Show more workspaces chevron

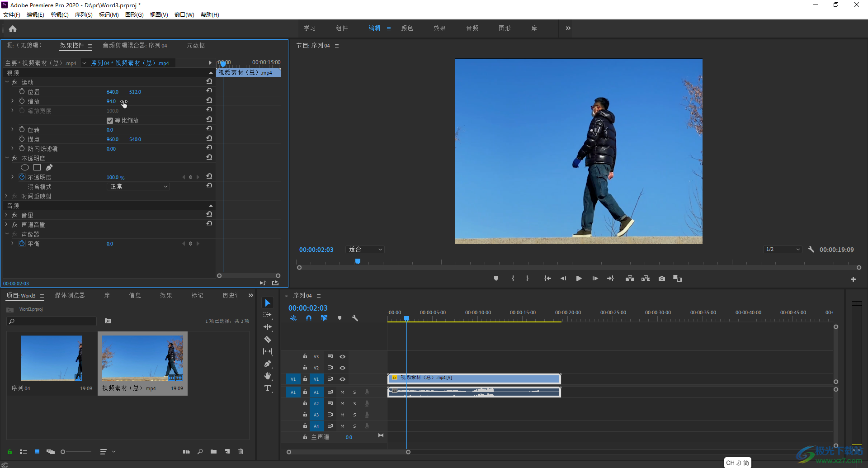pyautogui.click(x=568, y=28)
